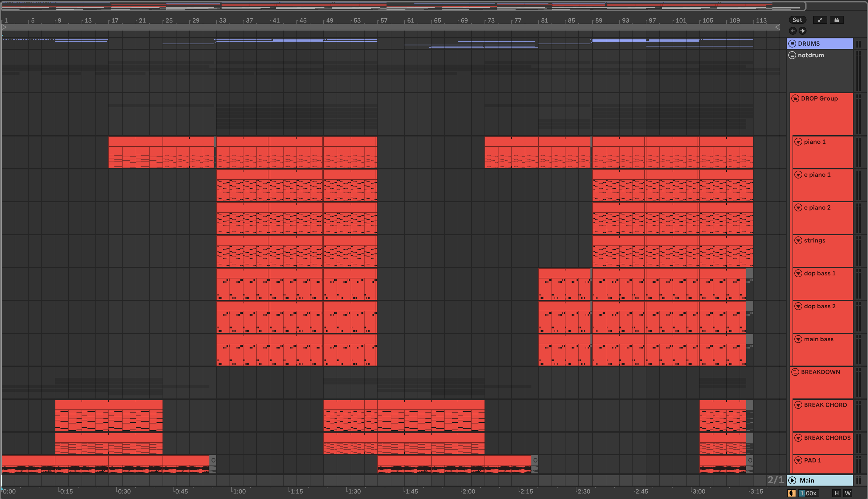The height and width of the screenshot is (499, 868).
Task: Select BREAK CHORD clip starting at bar 9
Action: [x=109, y=416]
